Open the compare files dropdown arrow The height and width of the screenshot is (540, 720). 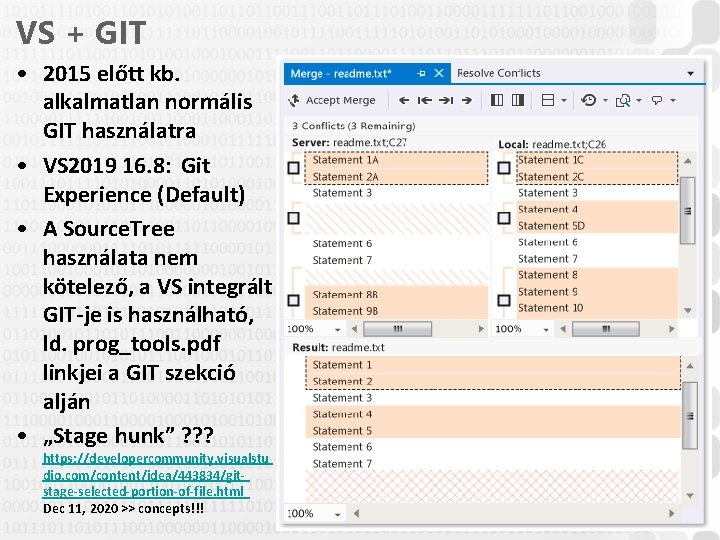click(639, 101)
